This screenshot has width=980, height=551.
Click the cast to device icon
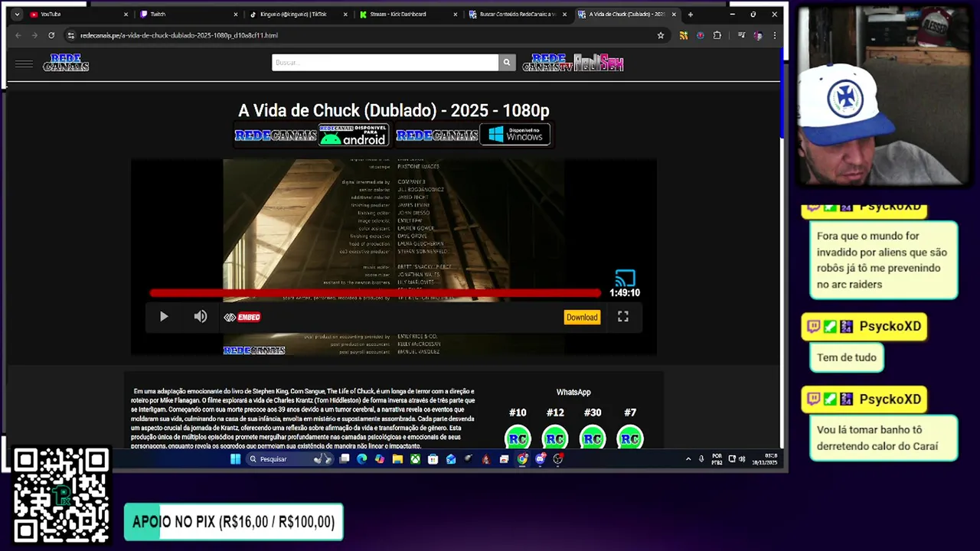pyautogui.click(x=625, y=278)
